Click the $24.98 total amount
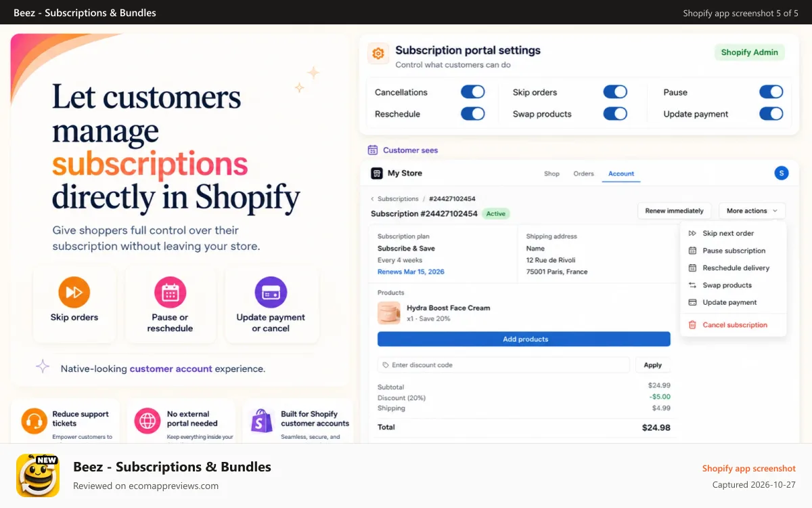Viewport: 812px width, 508px height. click(x=656, y=427)
